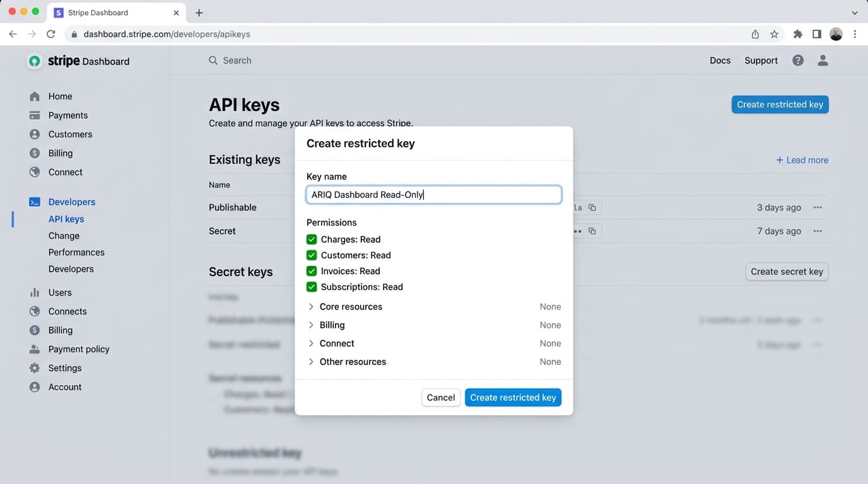Click the Stripe logo icon
Viewport: 868px width, 484px height.
point(35,61)
